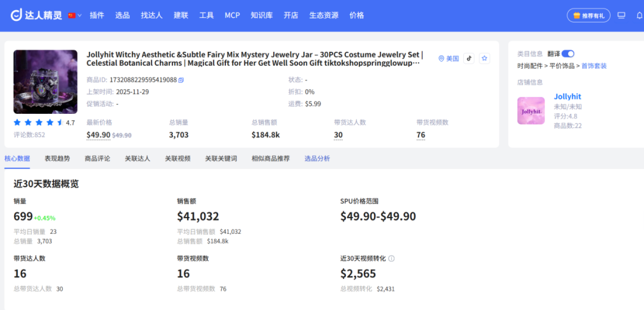The width and height of the screenshot is (644, 310).
Task: Open the 开店 menu item
Action: click(x=291, y=15)
